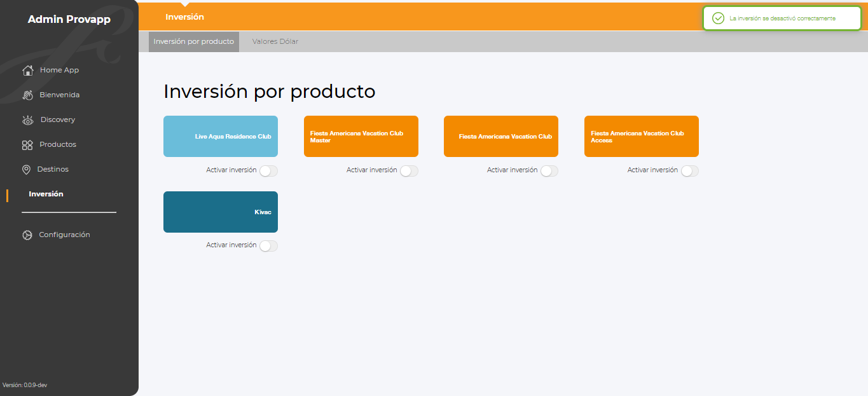Click the 'Versión: 0.0.9-dev' text
The image size is (868, 396).
click(x=25, y=385)
